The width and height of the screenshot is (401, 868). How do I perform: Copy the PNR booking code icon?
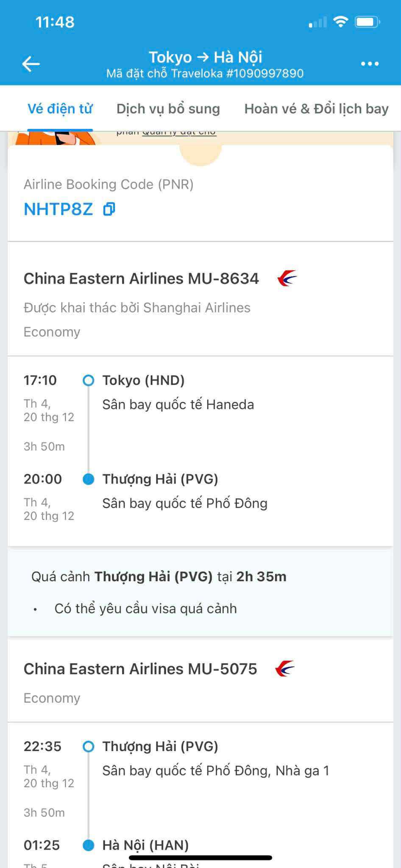tap(109, 209)
